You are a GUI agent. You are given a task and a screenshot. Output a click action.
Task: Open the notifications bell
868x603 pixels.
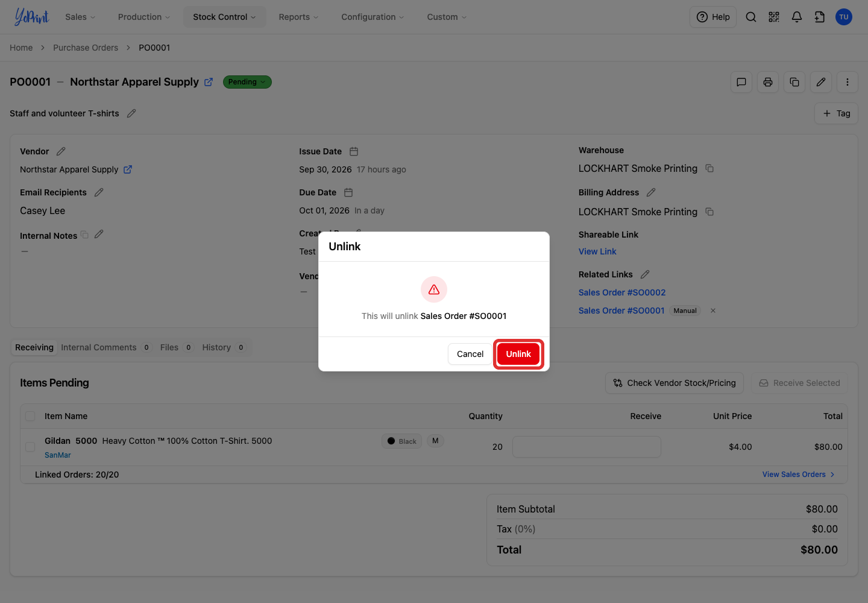(797, 17)
